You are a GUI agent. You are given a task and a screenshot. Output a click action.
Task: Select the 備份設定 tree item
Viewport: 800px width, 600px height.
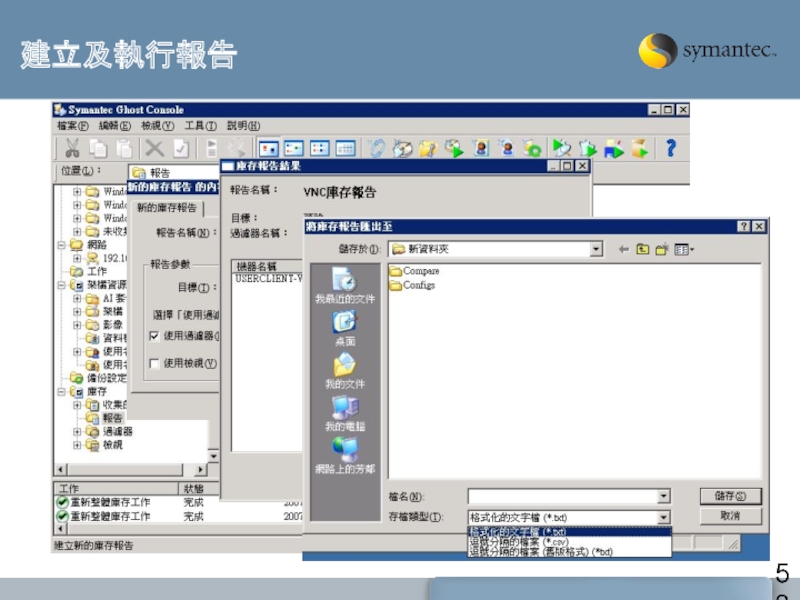pyautogui.click(x=106, y=378)
